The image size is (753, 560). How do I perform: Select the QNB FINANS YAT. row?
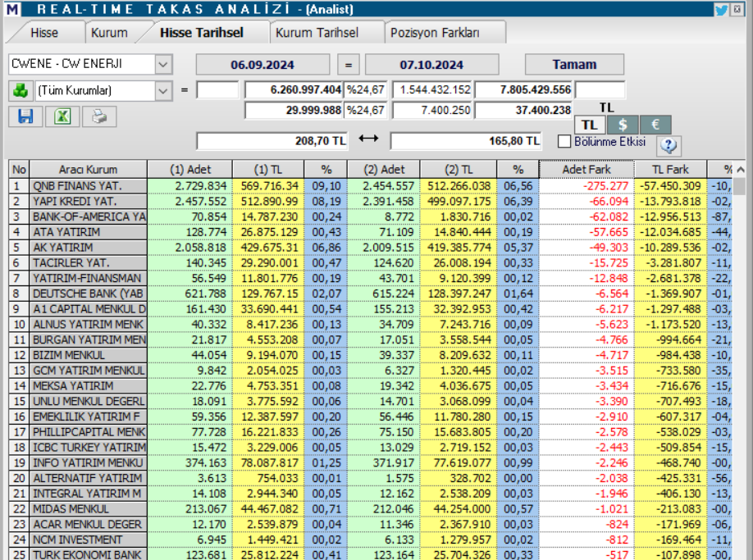pos(82,184)
